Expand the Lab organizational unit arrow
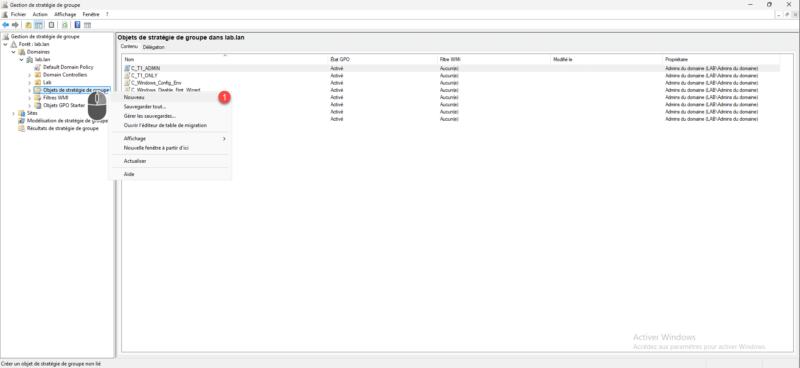800x368 pixels. [x=30, y=83]
